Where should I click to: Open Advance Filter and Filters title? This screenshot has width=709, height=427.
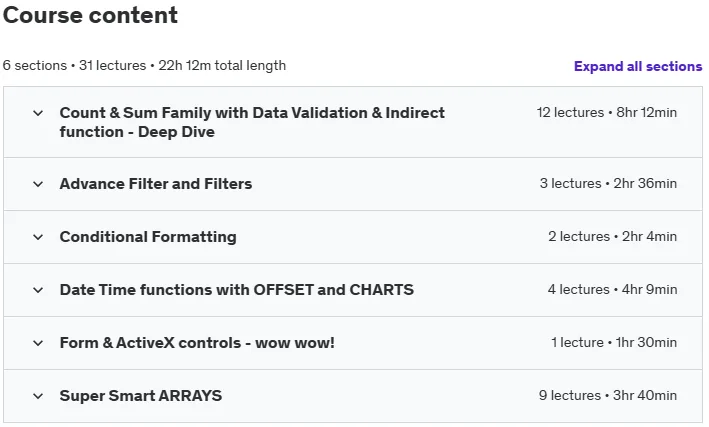point(156,184)
